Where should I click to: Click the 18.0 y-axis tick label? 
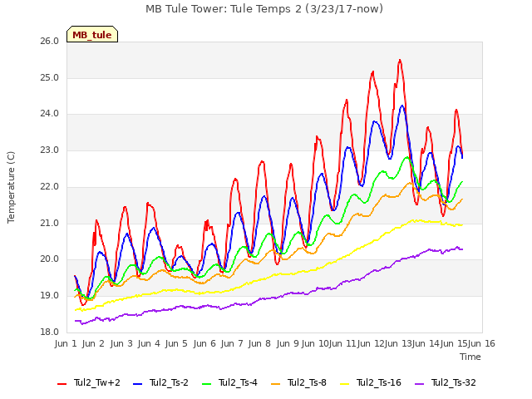pos(50,332)
